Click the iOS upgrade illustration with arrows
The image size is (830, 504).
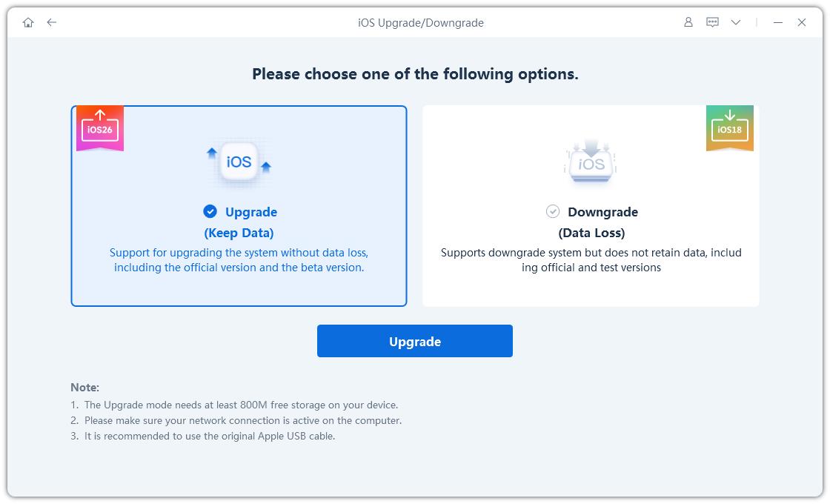click(239, 162)
